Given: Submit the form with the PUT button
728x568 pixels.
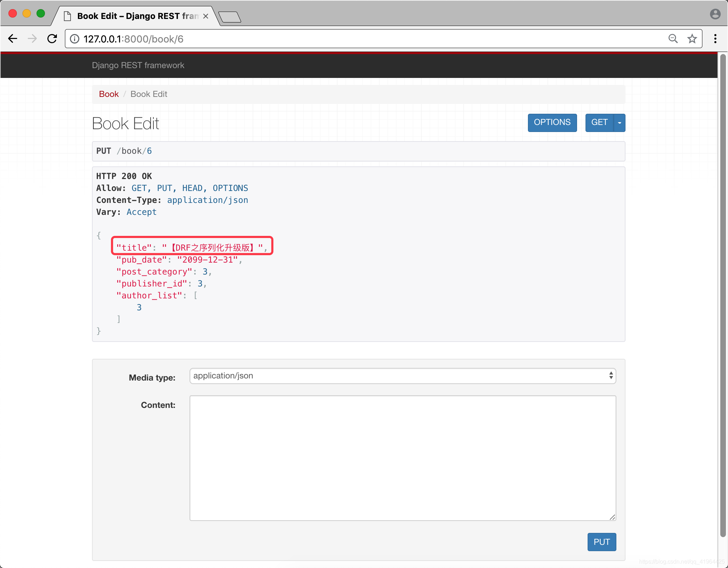Looking at the screenshot, I should pyautogui.click(x=602, y=542).
